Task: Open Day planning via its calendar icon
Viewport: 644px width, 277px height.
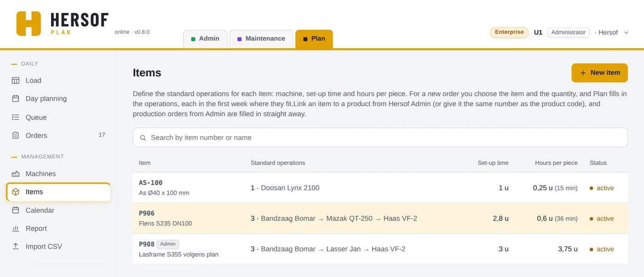Action: [x=16, y=99]
